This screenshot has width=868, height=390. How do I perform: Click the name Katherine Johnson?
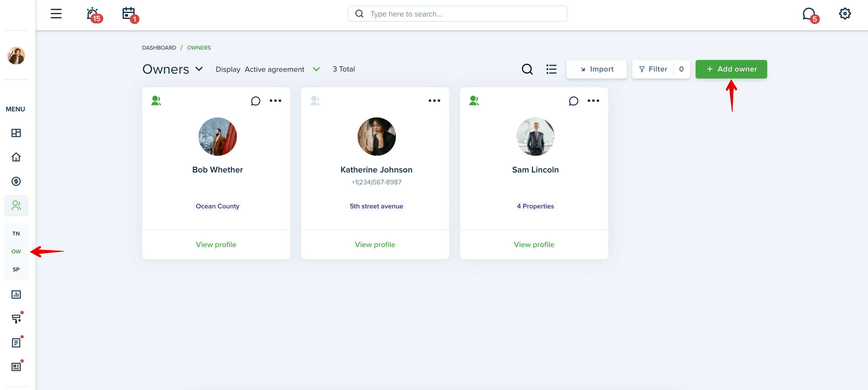click(x=376, y=170)
